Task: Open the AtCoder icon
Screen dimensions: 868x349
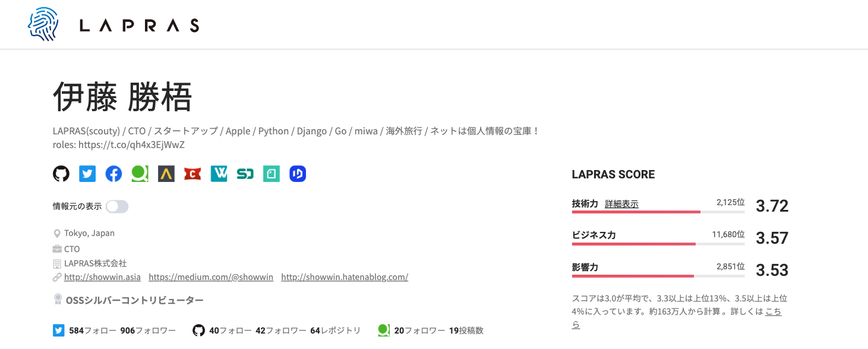Action: point(166,173)
